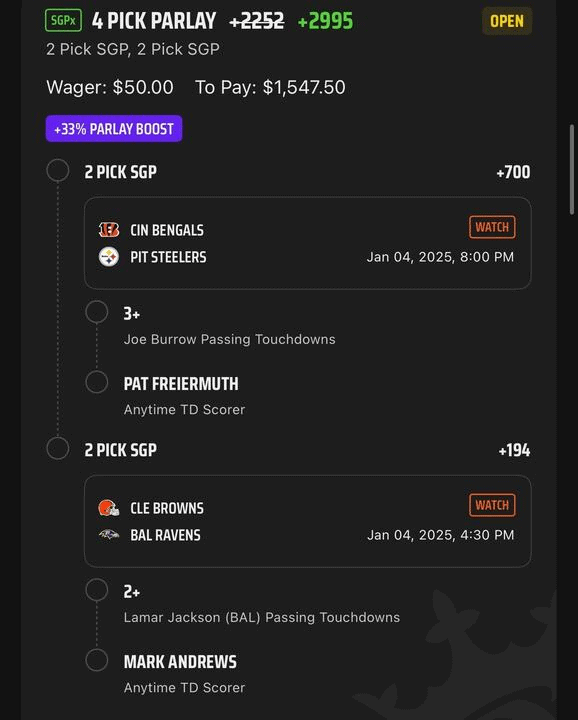This screenshot has width=578, height=720.
Task: Click the Pittsburgh Steelers team logo
Action: tap(109, 257)
